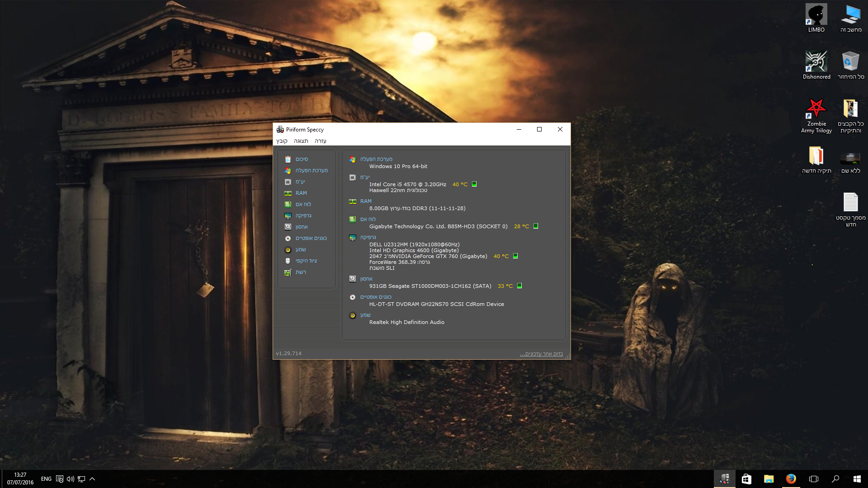Open Firefox from the taskbar
Screen dimensions: 868x488
pos(791,479)
